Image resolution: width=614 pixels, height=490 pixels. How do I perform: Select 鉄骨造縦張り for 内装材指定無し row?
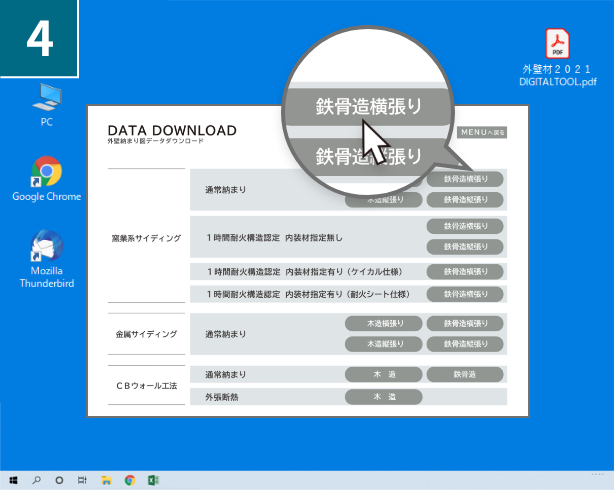click(465, 246)
